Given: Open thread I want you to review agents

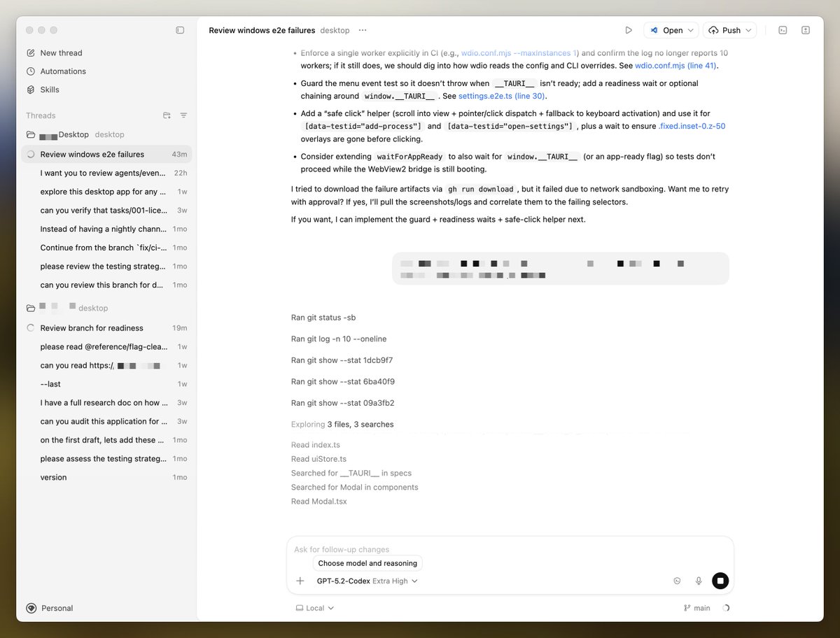Looking at the screenshot, I should 106,173.
